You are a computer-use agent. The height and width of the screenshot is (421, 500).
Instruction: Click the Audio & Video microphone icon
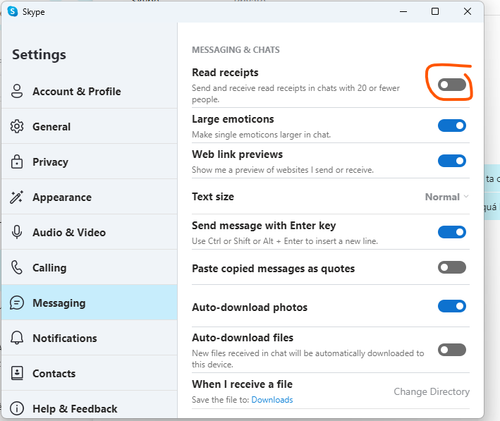click(x=17, y=232)
